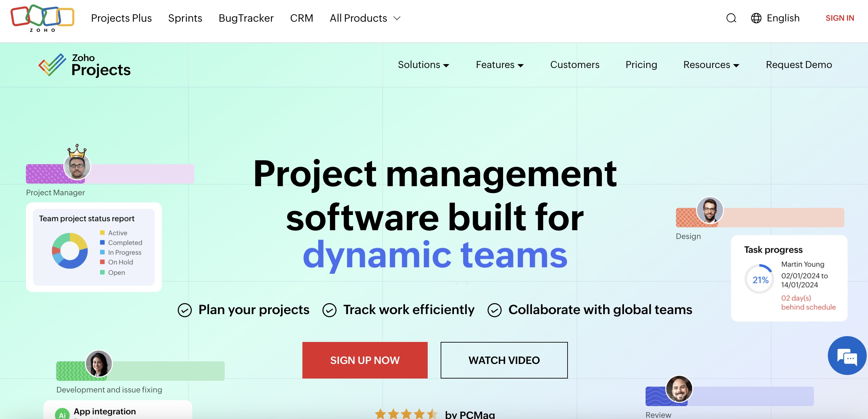The image size is (868, 419).
Task: Click the "Development and issue fixing" label
Action: click(109, 389)
